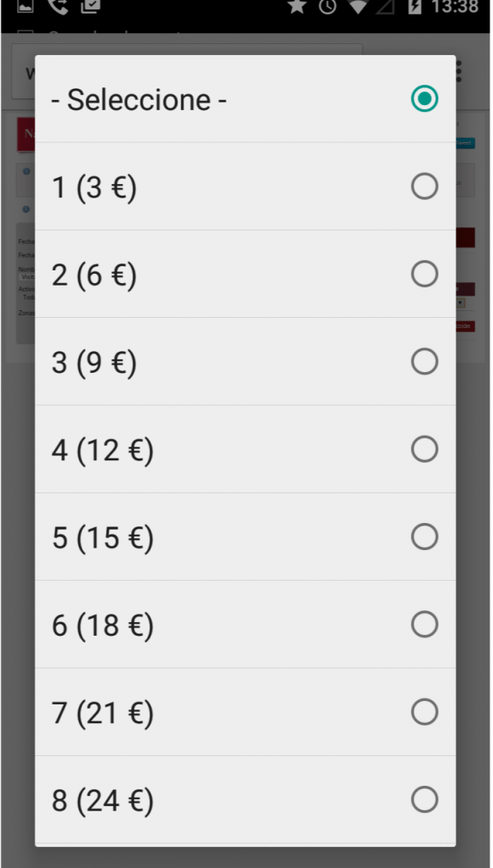
Task: Open the three-dot overflow menu
Action: (459, 71)
